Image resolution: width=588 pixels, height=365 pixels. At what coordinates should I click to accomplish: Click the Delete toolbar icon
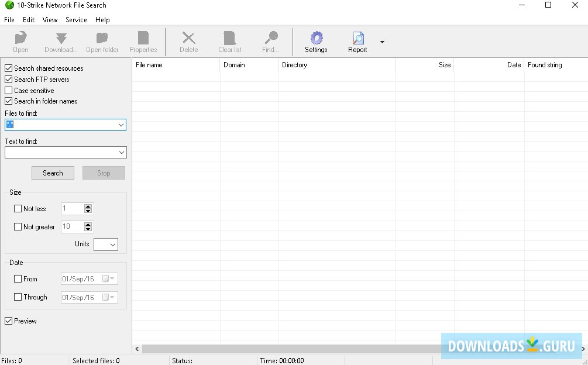coord(188,41)
